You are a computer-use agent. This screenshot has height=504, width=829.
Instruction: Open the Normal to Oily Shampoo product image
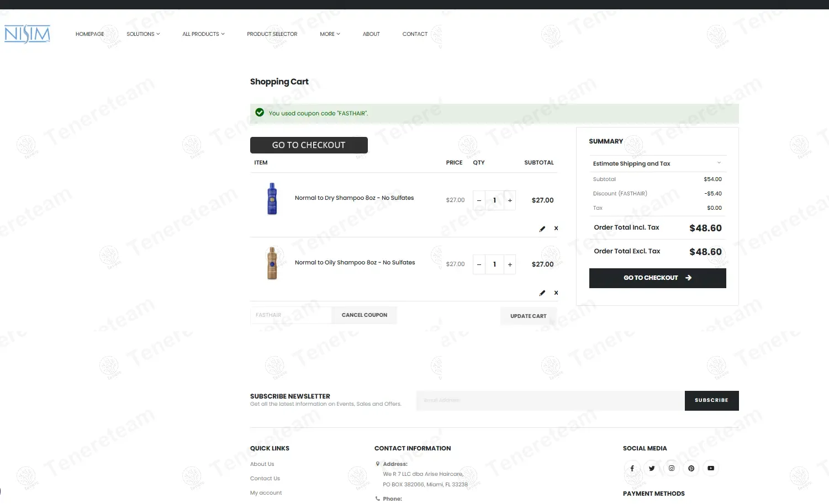272,263
